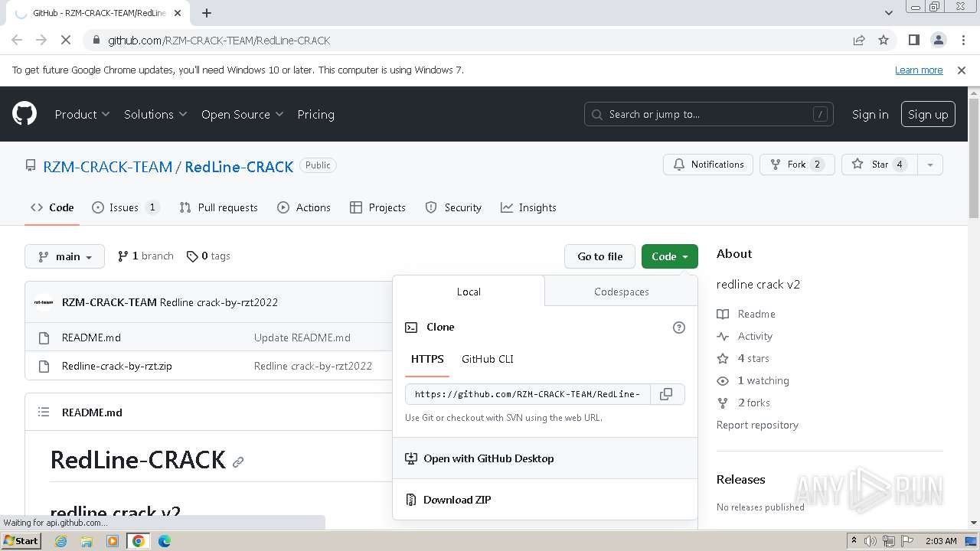The height and width of the screenshot is (551, 980).
Task: Click the Notifications button
Action: click(708, 165)
